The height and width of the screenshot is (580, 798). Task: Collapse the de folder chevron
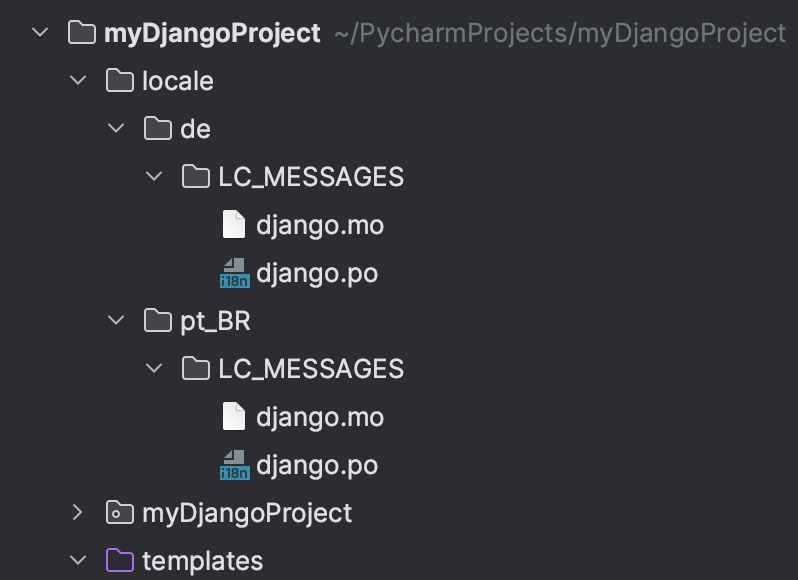pos(116,128)
